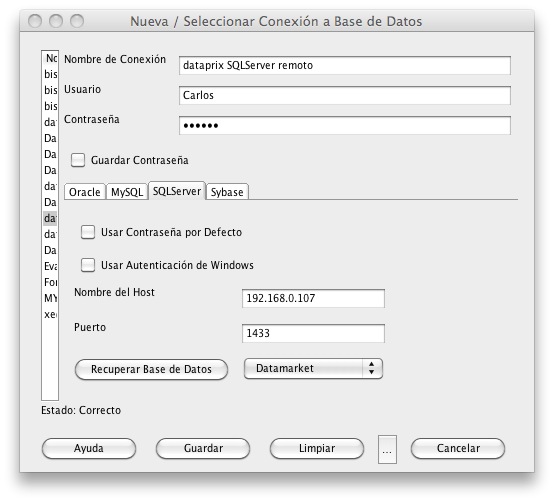Click the Usuario field containing Carlos

tap(344, 95)
